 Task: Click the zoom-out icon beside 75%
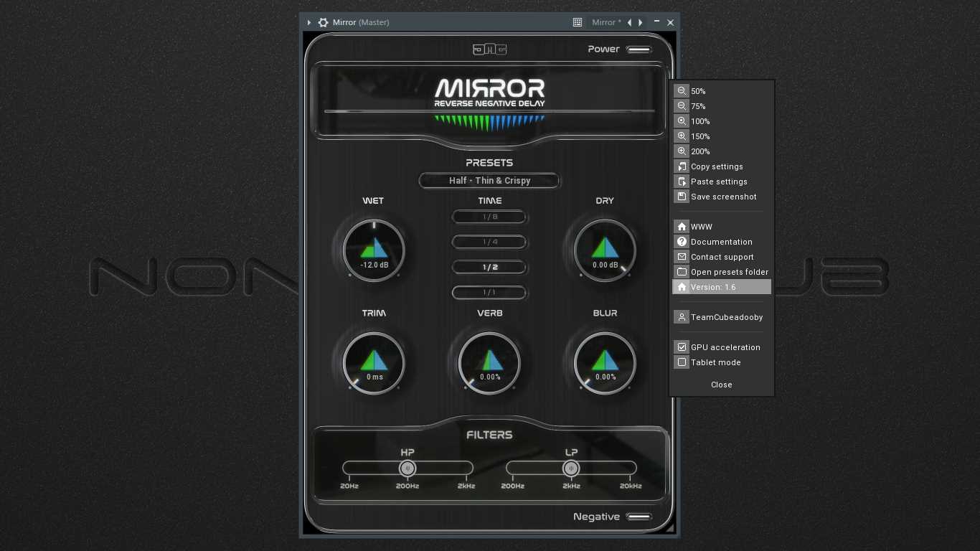click(682, 106)
